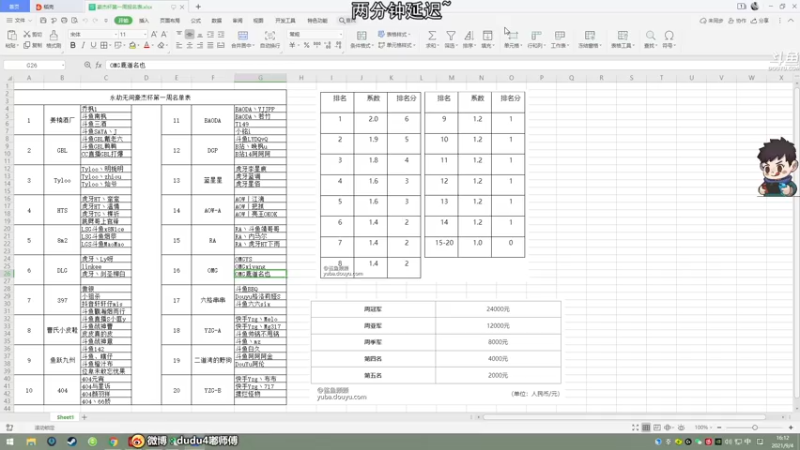
Task: Click the Merge and Center icon
Action: pyautogui.click(x=243, y=35)
